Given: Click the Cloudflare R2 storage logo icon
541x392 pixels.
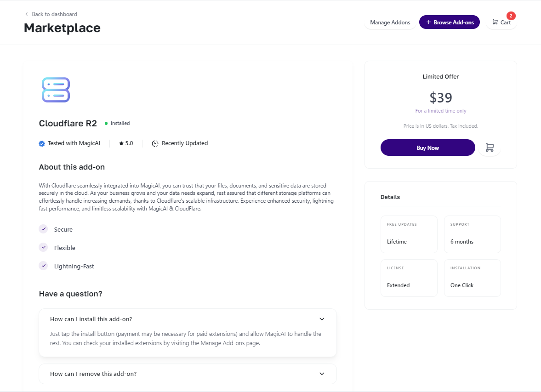Looking at the screenshot, I should pos(56,90).
